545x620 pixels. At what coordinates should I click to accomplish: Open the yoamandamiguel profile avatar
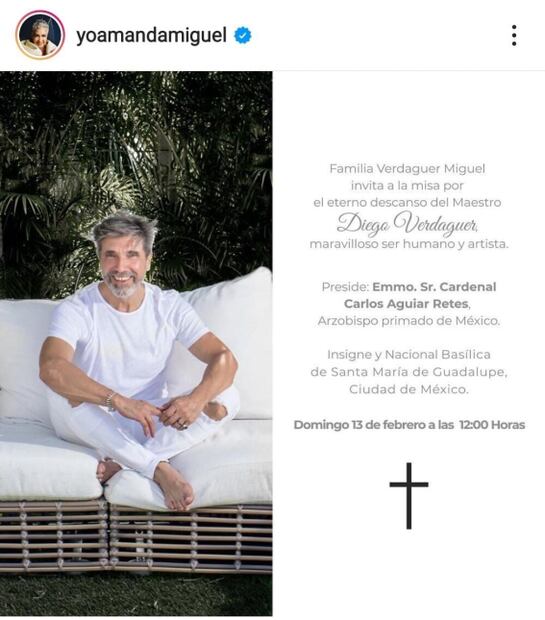pos(40,35)
